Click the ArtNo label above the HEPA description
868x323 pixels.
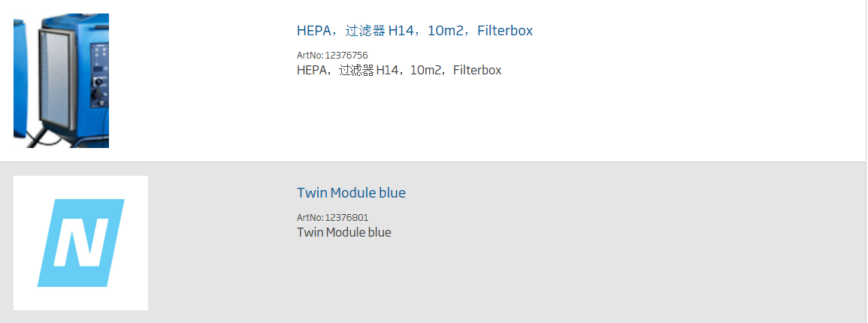click(310, 56)
